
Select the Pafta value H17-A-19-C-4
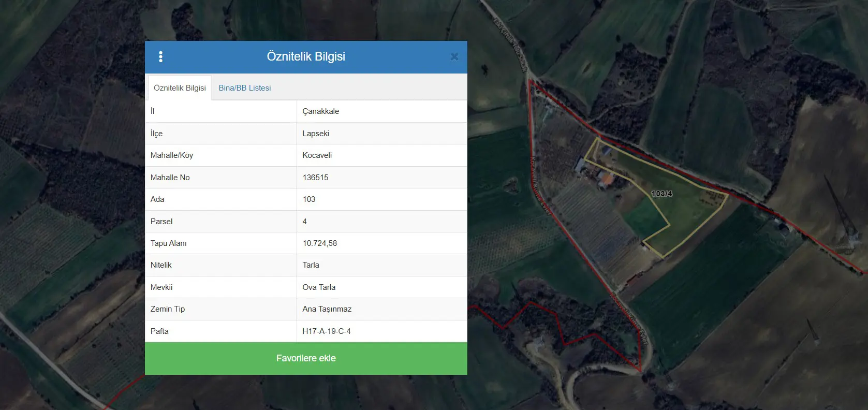tap(327, 331)
